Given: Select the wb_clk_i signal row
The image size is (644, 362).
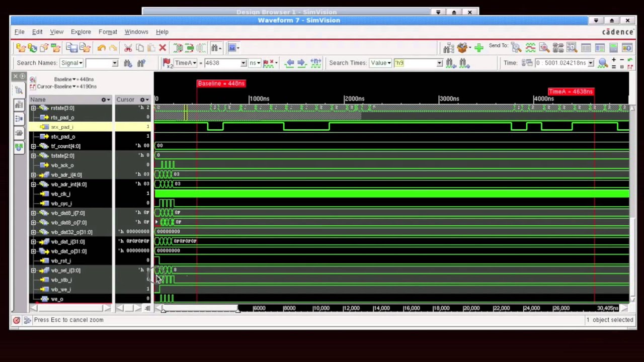Looking at the screenshot, I should tap(70, 194).
